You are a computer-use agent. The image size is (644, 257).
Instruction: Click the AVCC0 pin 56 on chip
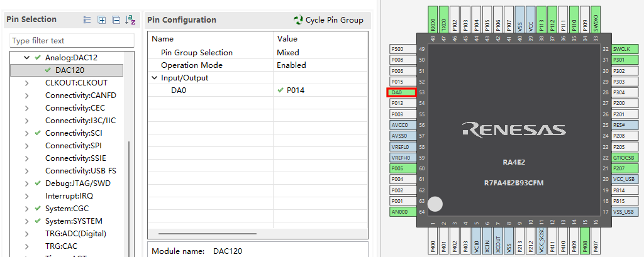tap(403, 125)
